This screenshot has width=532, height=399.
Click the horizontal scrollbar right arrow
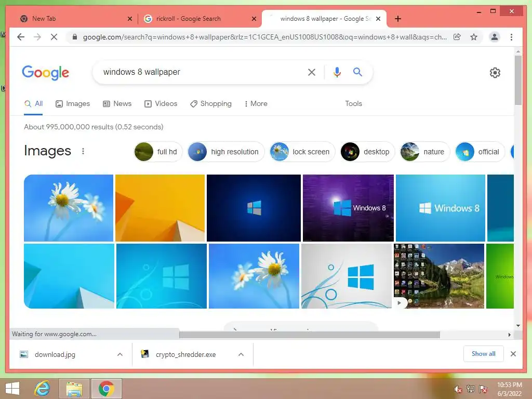point(509,335)
